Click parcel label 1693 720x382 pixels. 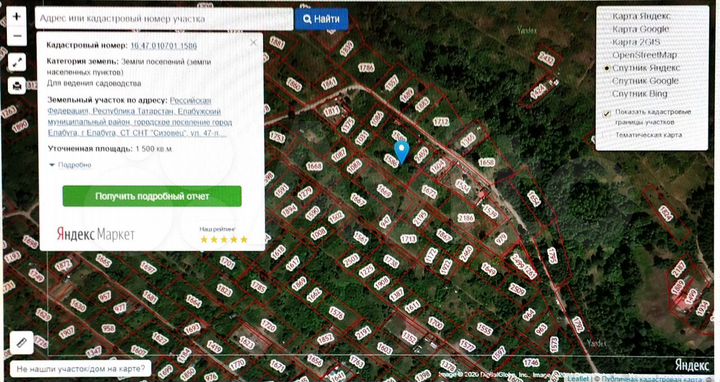pyautogui.click(x=192, y=328)
